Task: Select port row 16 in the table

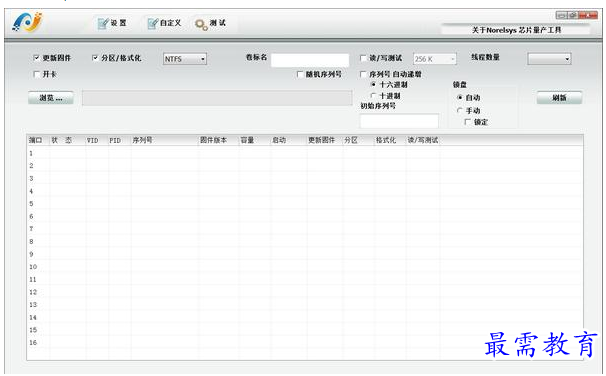Action: [305, 342]
